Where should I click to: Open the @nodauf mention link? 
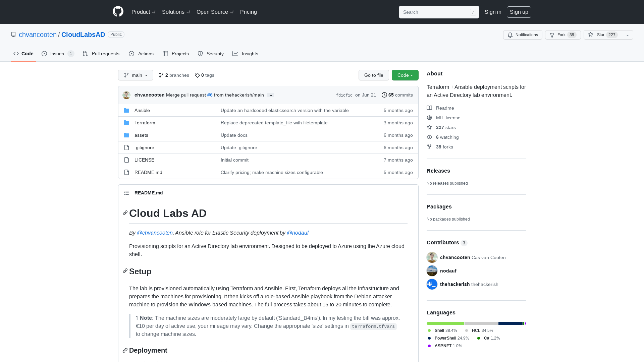[298, 233]
